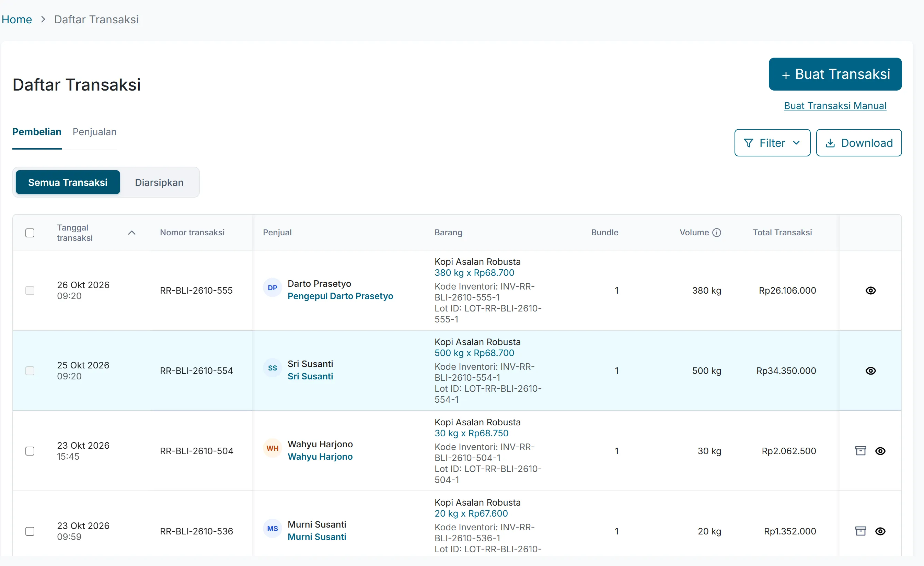This screenshot has width=924, height=566.
Task: Click transaction number RR-BLI-2610-554
Action: pyautogui.click(x=196, y=371)
